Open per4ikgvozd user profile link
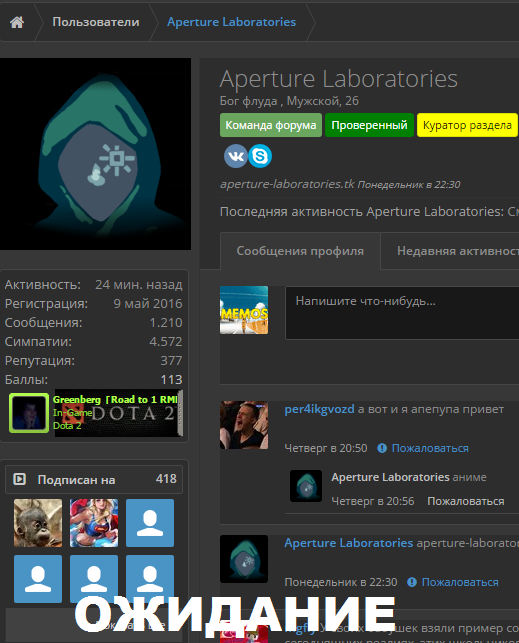This screenshot has height=643, width=519. coord(319,409)
